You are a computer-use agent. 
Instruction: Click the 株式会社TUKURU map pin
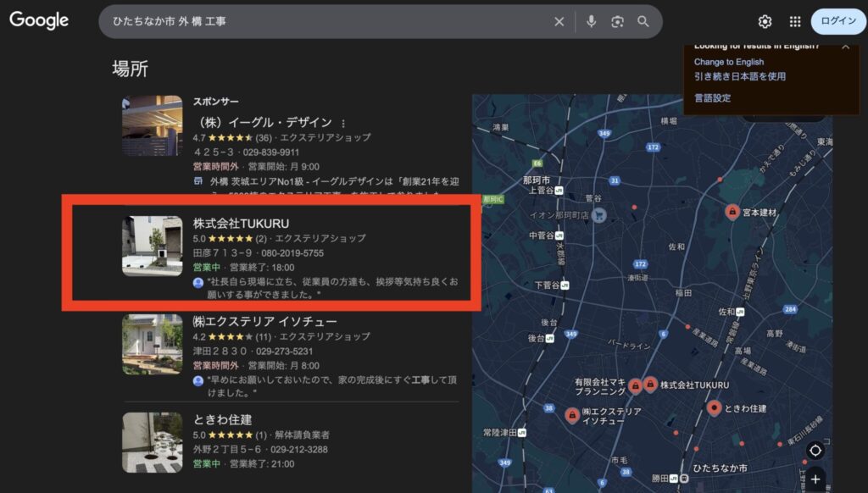[x=650, y=384]
